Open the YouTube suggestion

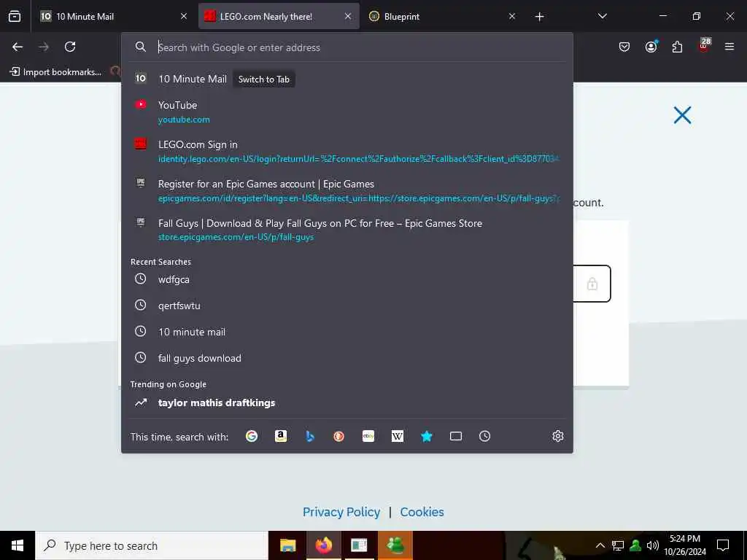point(347,112)
